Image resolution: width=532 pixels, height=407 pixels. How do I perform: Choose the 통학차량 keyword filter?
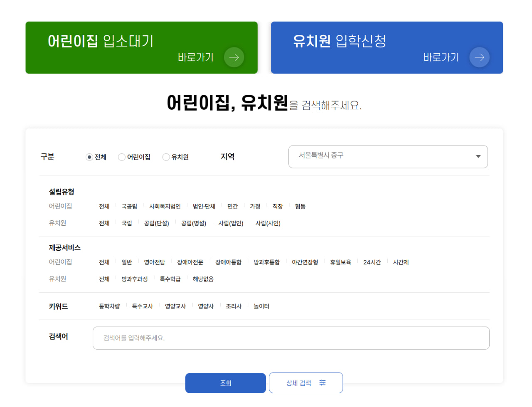pyautogui.click(x=109, y=306)
